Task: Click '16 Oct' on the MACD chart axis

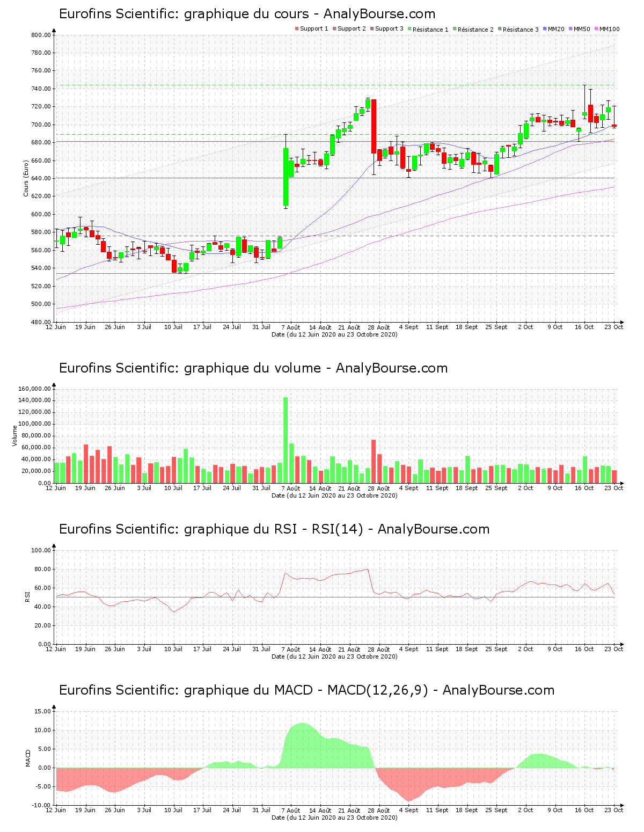Action: pos(584,810)
